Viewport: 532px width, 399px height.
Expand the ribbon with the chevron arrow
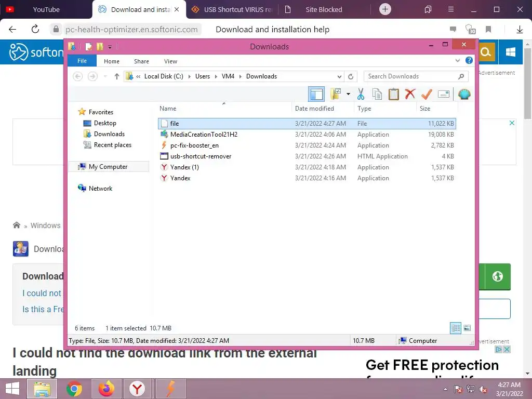pyautogui.click(x=457, y=60)
